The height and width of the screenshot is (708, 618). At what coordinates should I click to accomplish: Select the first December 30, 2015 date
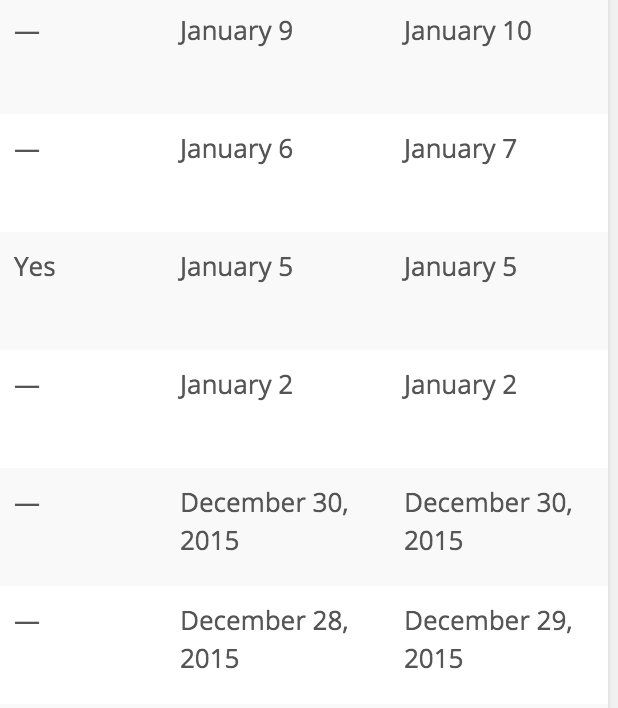(x=264, y=522)
